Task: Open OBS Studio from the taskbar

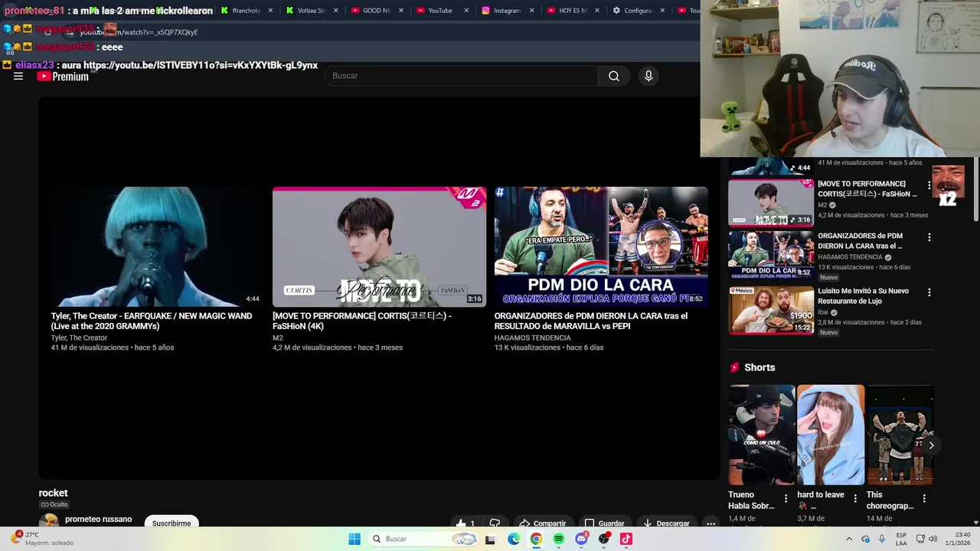Action: [x=604, y=539]
